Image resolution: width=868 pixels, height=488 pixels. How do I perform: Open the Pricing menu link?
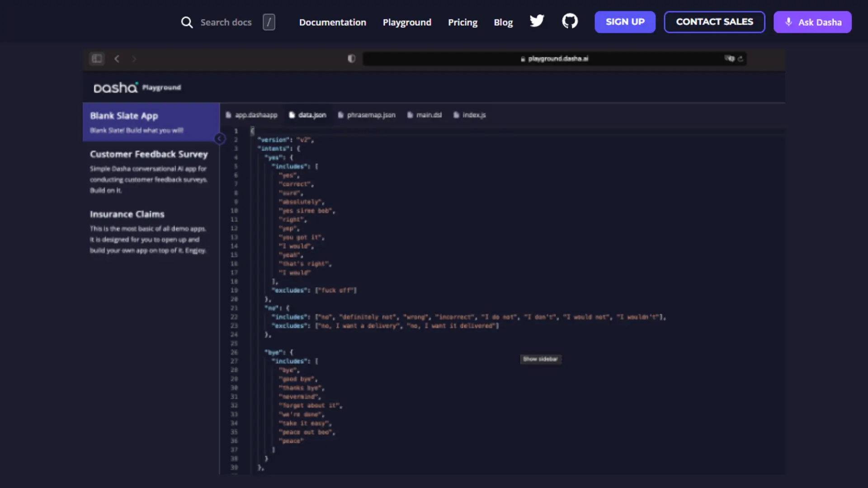point(462,22)
